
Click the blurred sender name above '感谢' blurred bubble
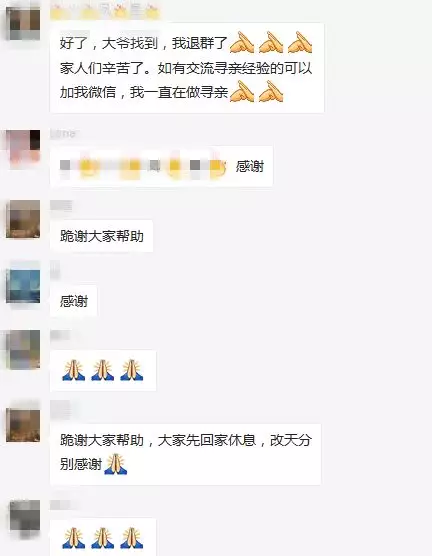63,133
